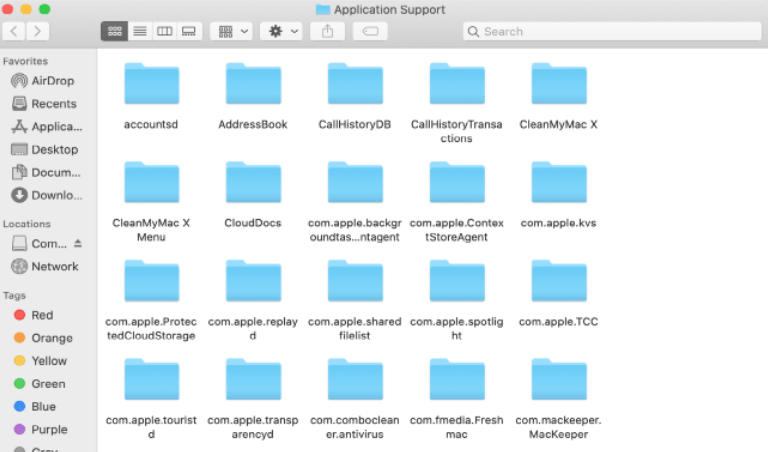Go back with the left arrow button

coord(14,31)
